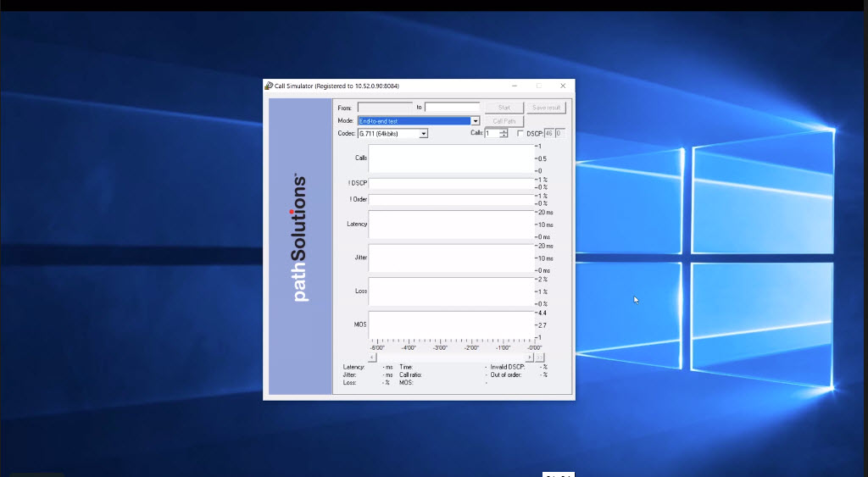Click the horizontal timeline scrollbar track
The height and width of the screenshot is (477, 868).
pos(449,357)
